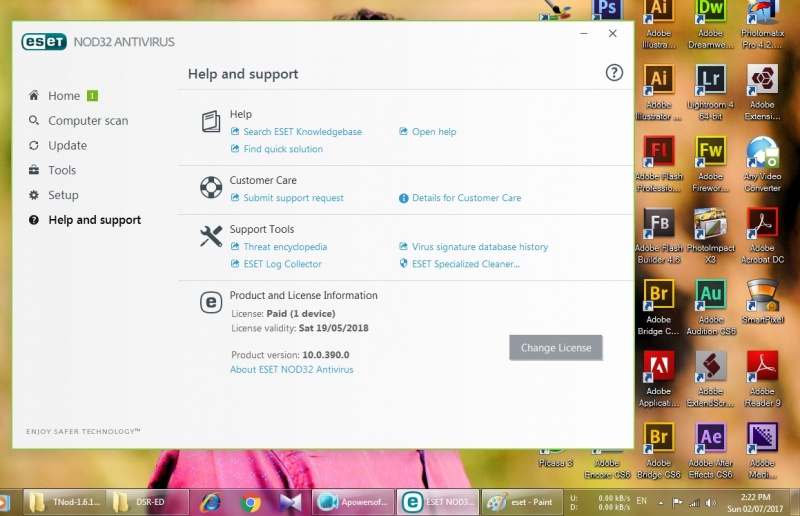The width and height of the screenshot is (800, 516).
Task: Open ESET Specialized Cleaner link
Action: coord(465,264)
